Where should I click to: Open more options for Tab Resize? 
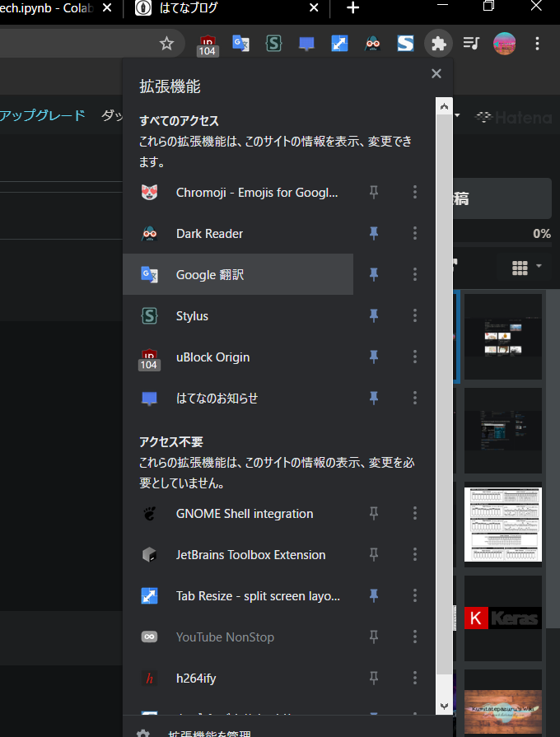(x=415, y=595)
